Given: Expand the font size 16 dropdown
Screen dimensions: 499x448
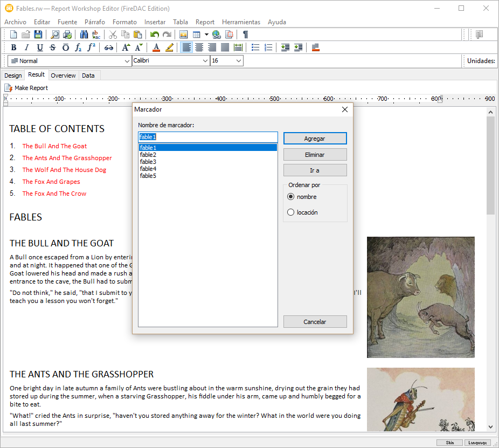Looking at the screenshot, I should coord(238,61).
